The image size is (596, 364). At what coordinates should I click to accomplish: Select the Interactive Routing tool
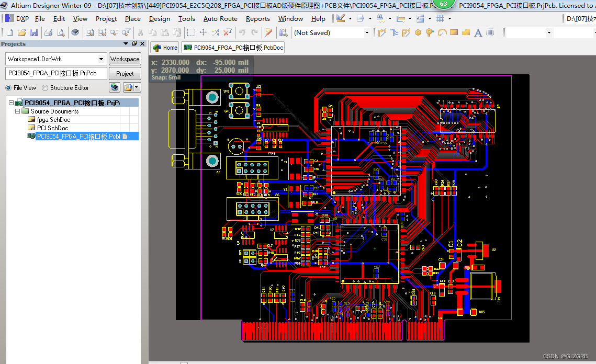coord(381,32)
